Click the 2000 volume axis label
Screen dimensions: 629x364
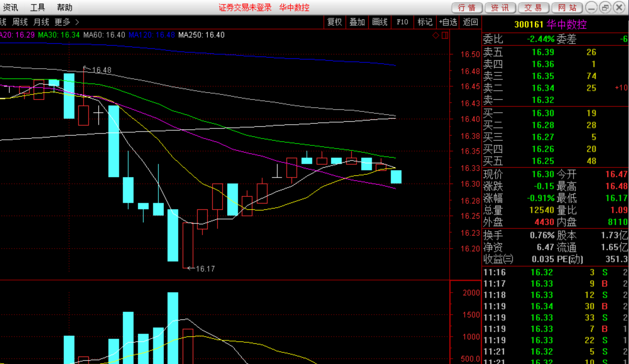[x=471, y=293]
